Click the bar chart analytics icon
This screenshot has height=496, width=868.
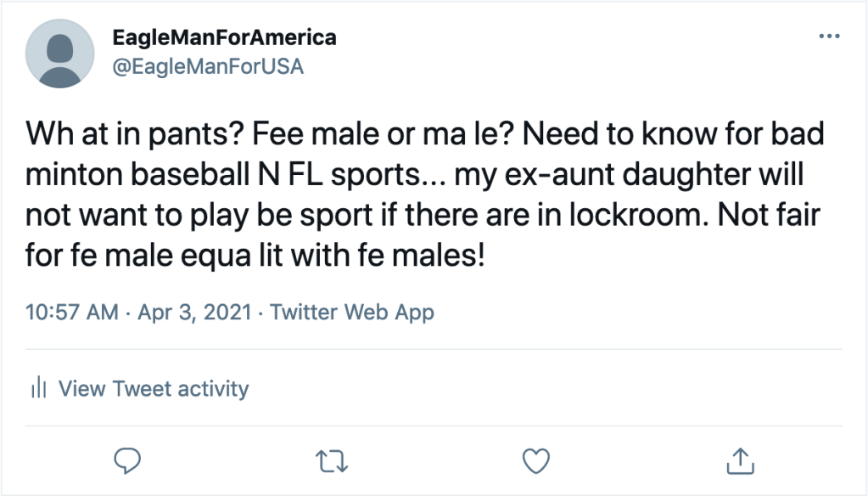(37, 389)
